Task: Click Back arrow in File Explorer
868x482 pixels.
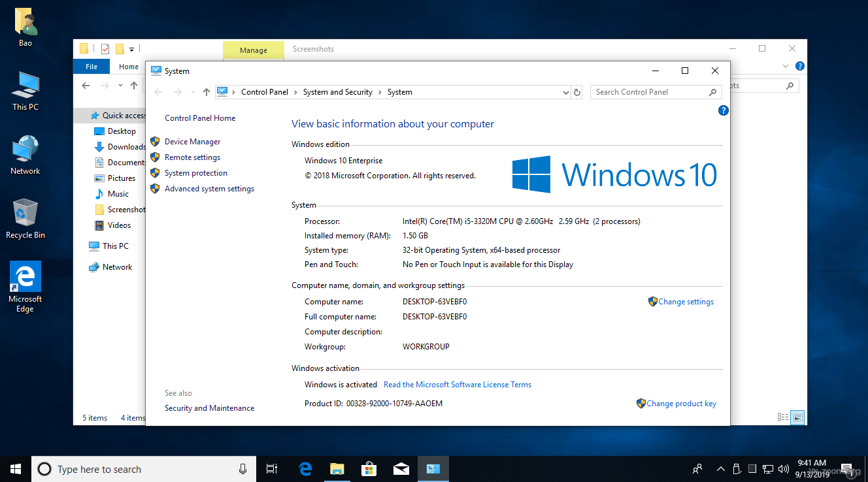Action: (x=86, y=86)
